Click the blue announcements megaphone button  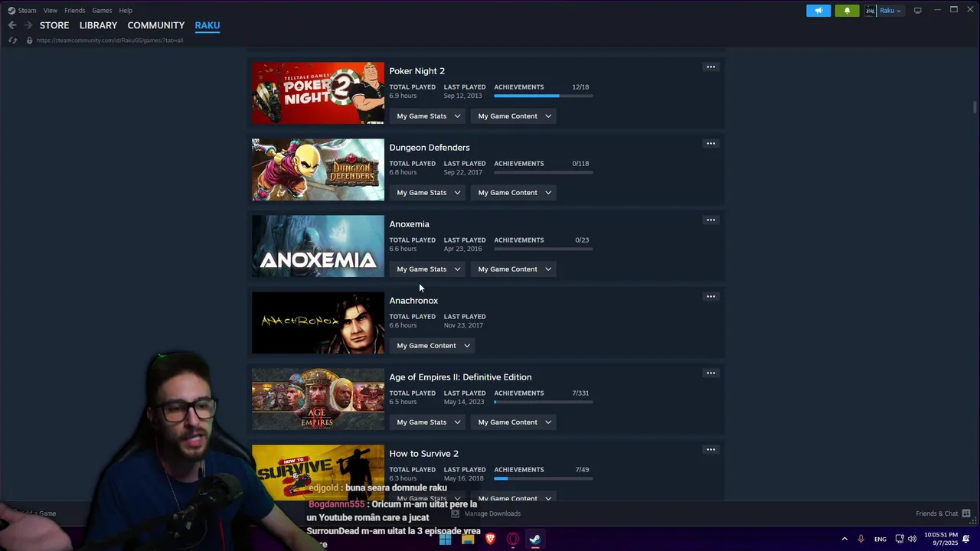tap(818, 11)
